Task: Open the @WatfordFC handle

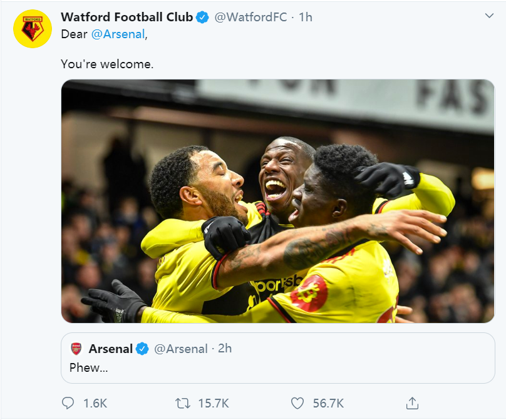Action: pyautogui.click(x=250, y=18)
